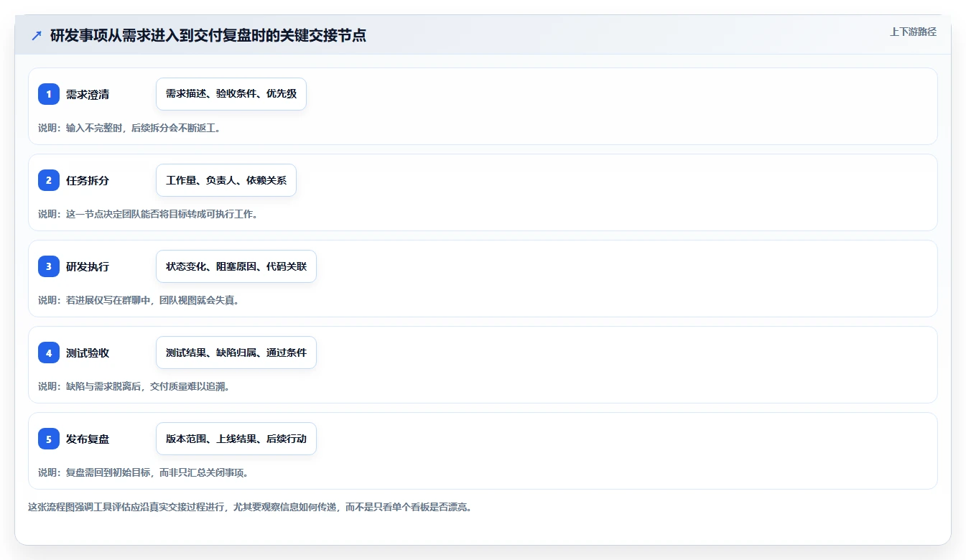Click the 状态变化、阻塞原因、代码关联 chip
Viewport: 966px width, 560px height.
point(236,266)
